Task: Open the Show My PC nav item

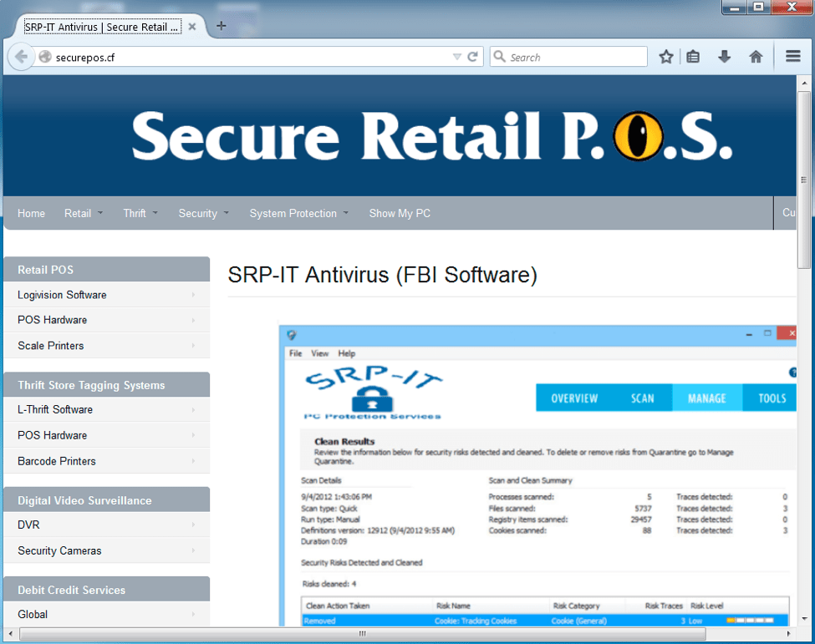Action: click(400, 214)
